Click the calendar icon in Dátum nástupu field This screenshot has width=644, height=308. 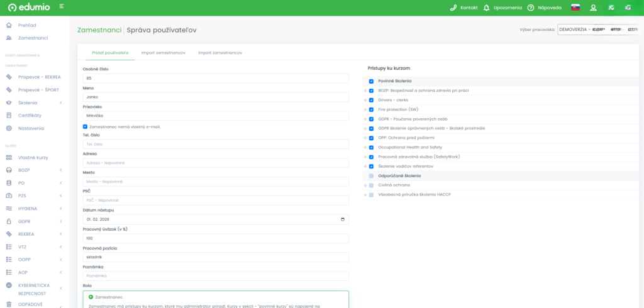(342, 219)
